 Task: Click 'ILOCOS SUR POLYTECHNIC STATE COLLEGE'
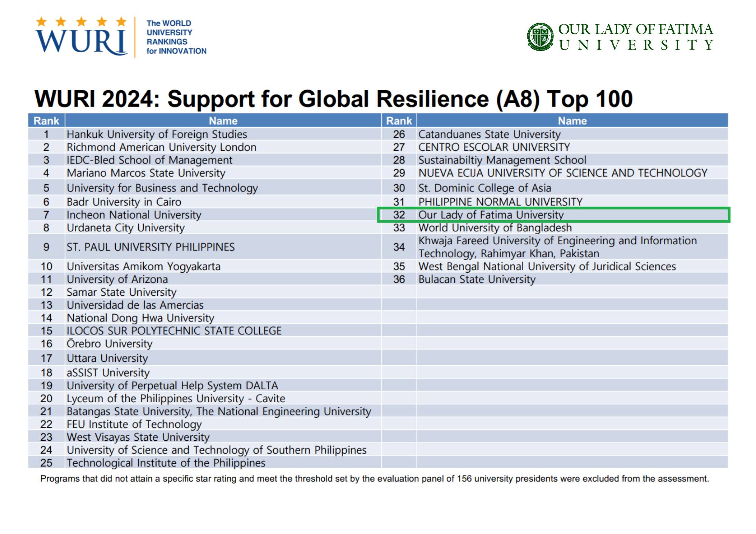pyautogui.click(x=174, y=331)
